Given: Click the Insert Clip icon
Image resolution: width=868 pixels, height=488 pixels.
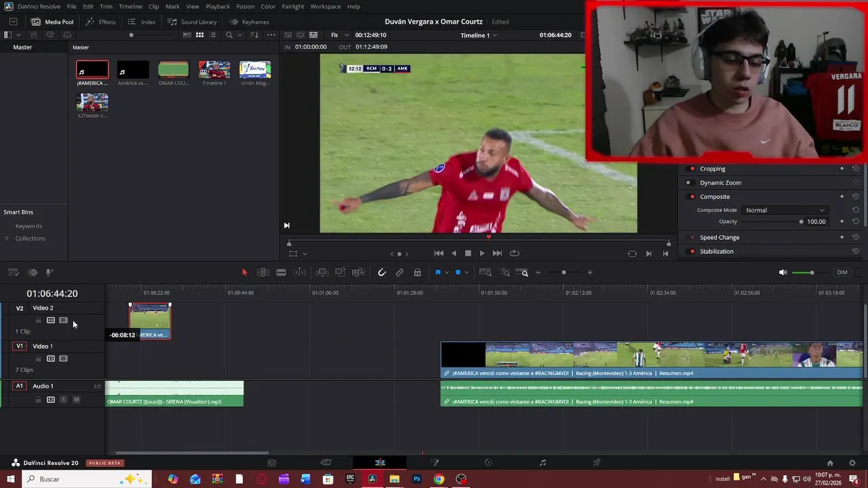Looking at the screenshot, I should pos(322,272).
